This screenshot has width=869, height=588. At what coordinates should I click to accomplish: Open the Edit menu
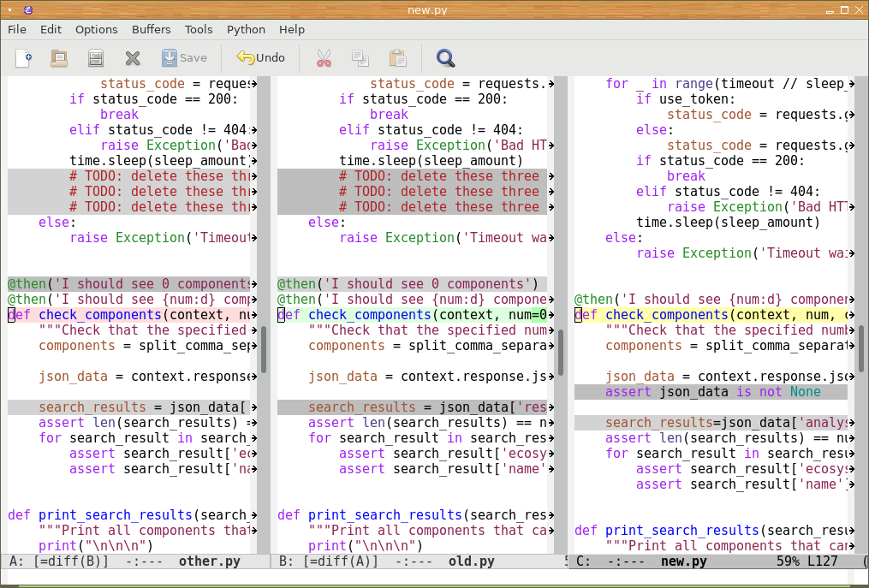click(51, 29)
